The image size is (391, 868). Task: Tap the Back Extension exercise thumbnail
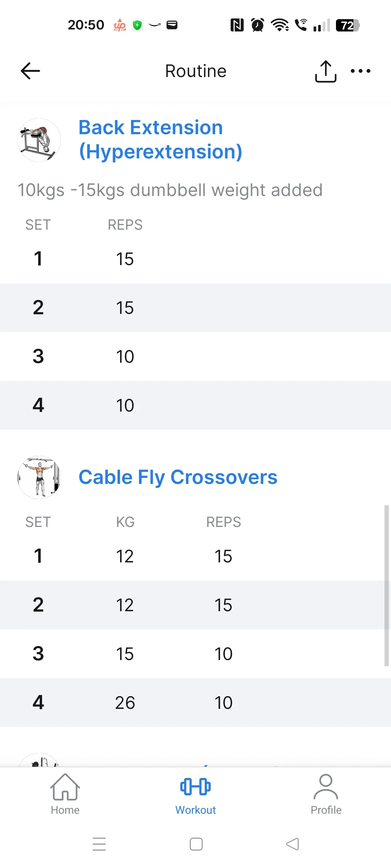pos(39,140)
